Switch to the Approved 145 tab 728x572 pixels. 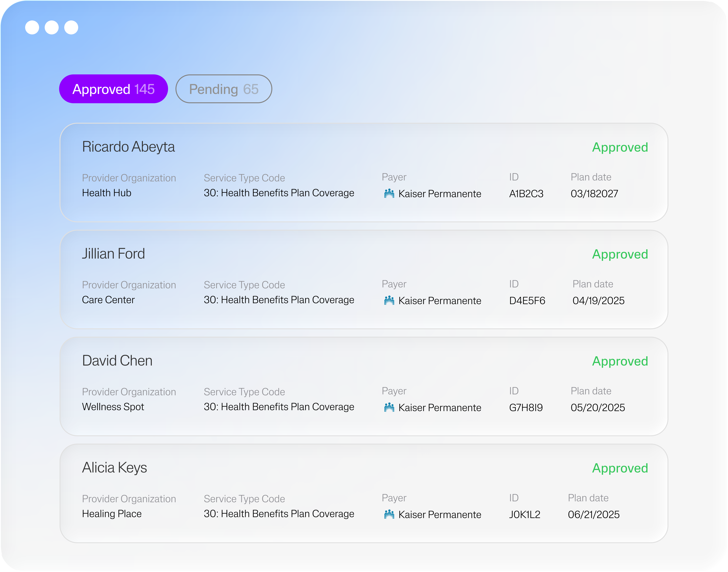[x=113, y=89]
